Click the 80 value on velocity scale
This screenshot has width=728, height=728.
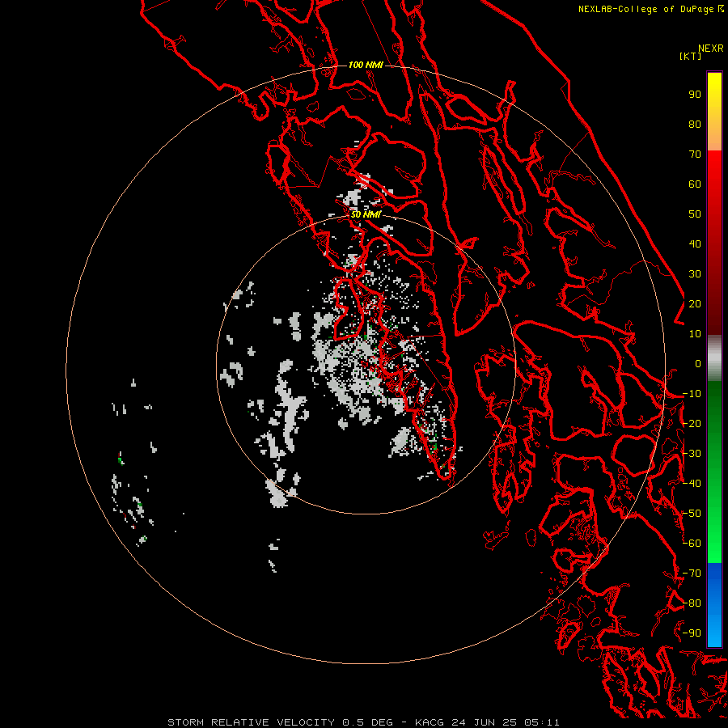(695, 125)
